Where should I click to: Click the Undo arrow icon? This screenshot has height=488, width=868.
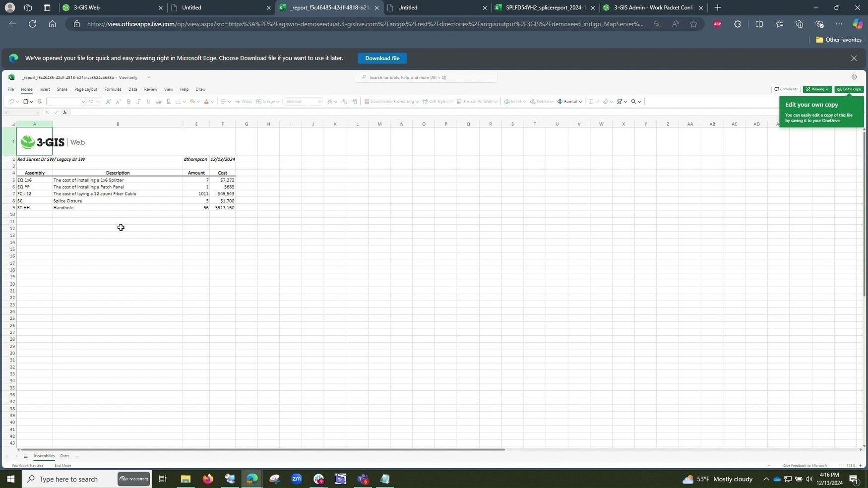(x=11, y=102)
